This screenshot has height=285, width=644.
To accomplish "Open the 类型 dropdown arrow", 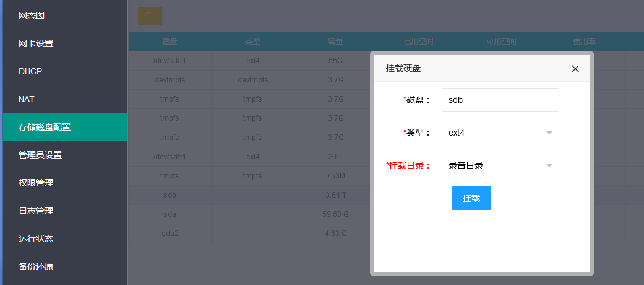I will pyautogui.click(x=549, y=133).
